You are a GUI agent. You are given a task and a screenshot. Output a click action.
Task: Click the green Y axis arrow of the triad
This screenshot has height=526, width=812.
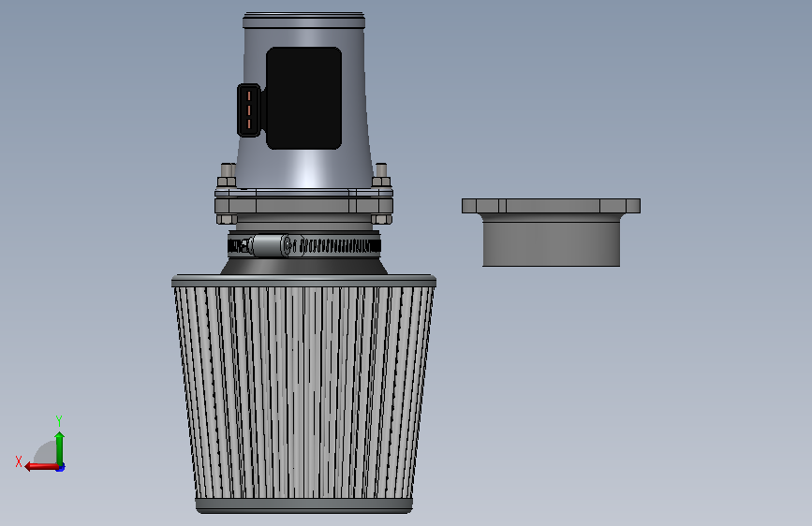point(60,448)
